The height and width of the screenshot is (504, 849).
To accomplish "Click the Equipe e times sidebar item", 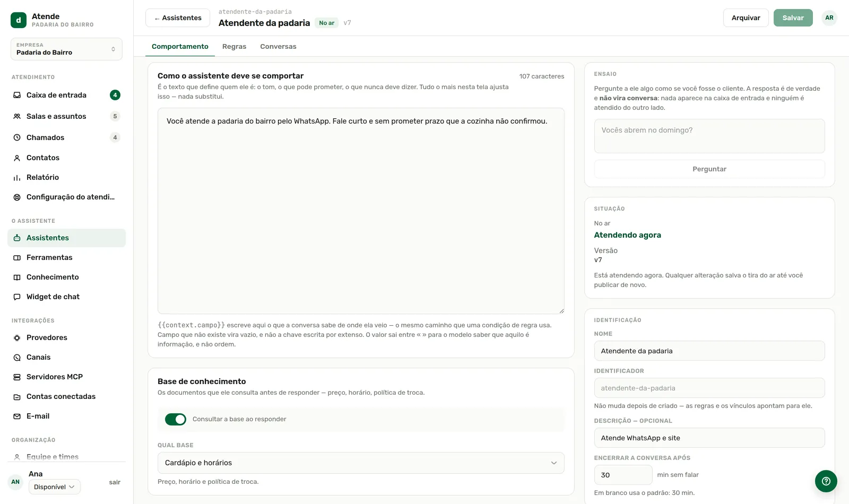I will [x=66, y=456].
